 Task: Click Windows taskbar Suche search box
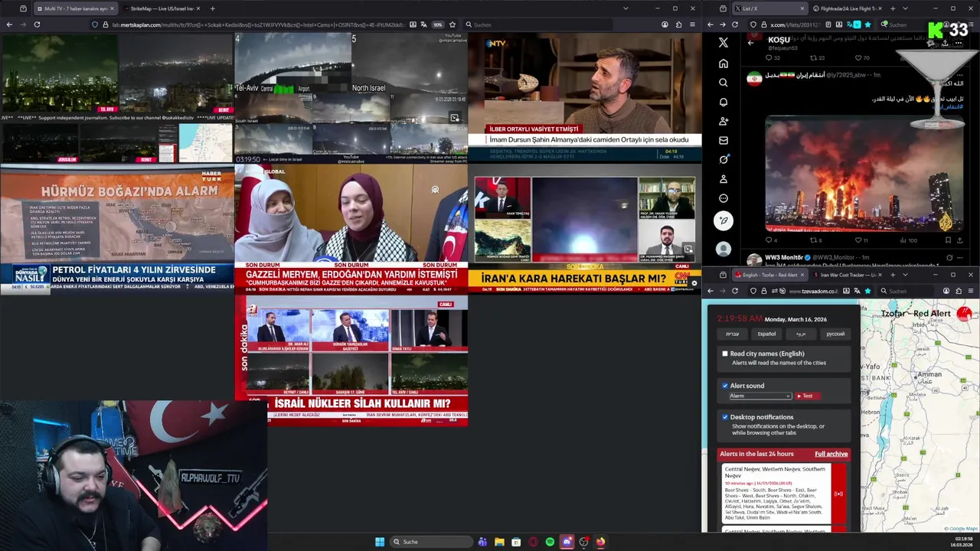431,542
